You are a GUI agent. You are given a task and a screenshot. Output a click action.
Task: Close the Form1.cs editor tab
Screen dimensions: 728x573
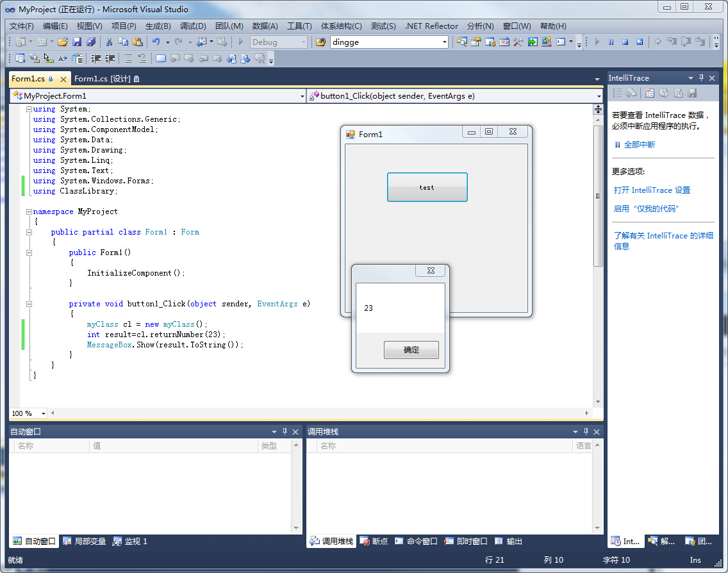[x=63, y=79]
